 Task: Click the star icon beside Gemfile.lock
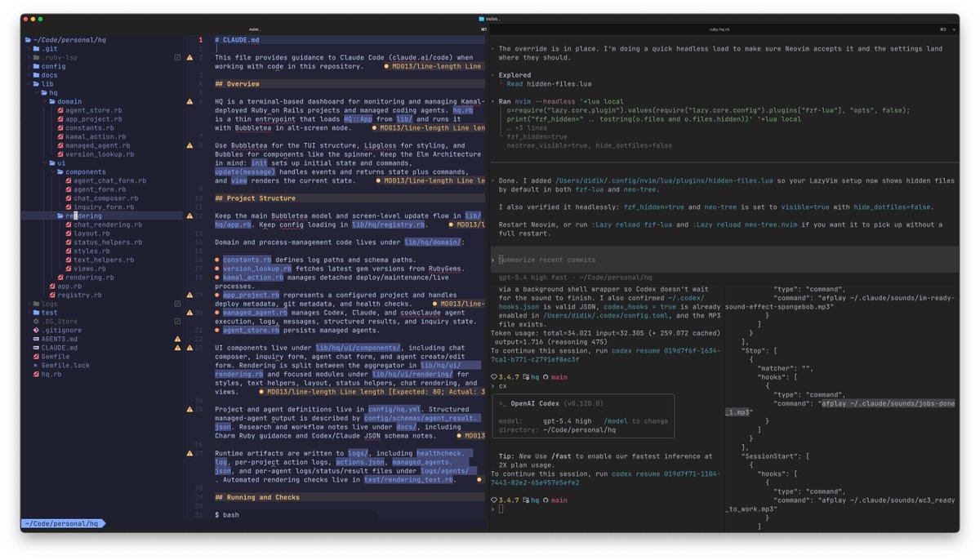pyautogui.click(x=36, y=366)
